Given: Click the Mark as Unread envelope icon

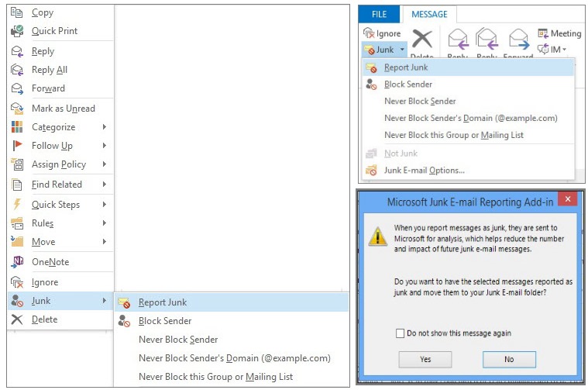Looking at the screenshot, I should coord(17,109).
